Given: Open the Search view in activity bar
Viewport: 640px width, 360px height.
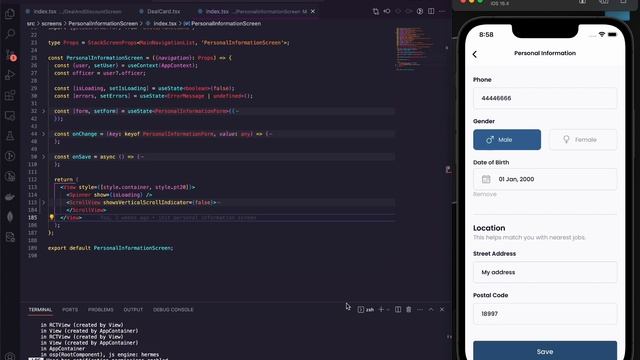Looking at the screenshot, I should [x=10, y=33].
